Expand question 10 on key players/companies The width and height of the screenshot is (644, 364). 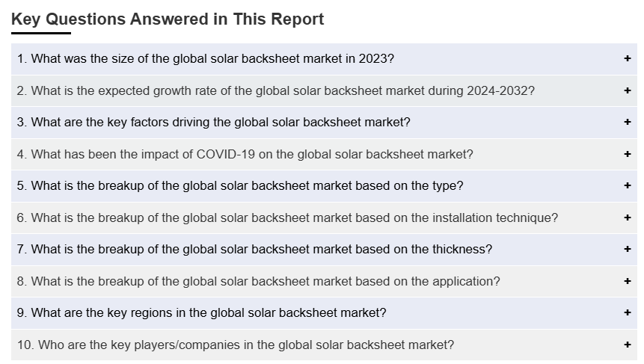click(x=324, y=345)
